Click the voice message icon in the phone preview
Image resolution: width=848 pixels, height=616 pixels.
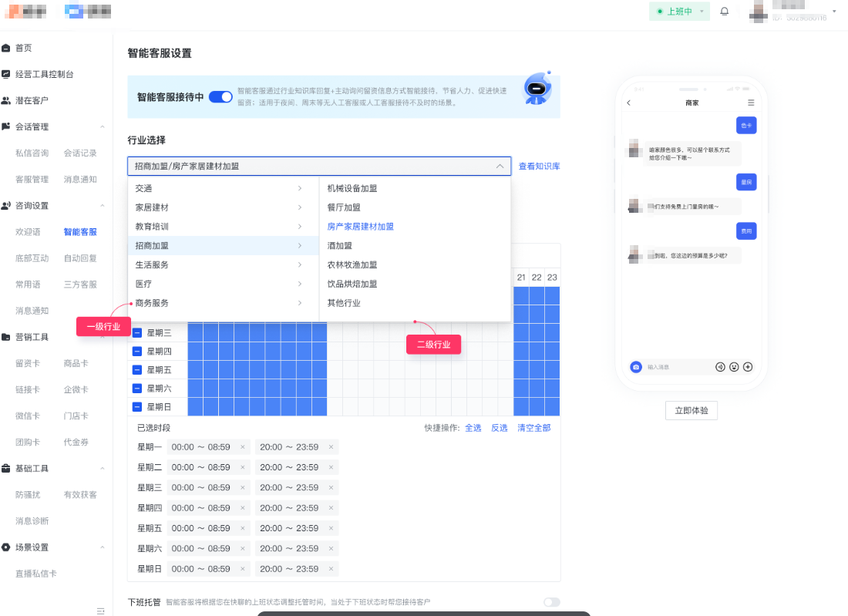(x=721, y=367)
